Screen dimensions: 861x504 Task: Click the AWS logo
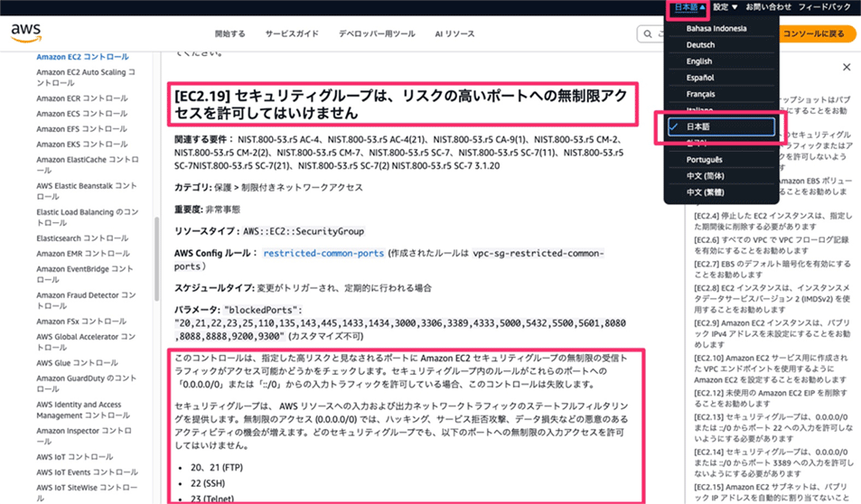tap(26, 33)
